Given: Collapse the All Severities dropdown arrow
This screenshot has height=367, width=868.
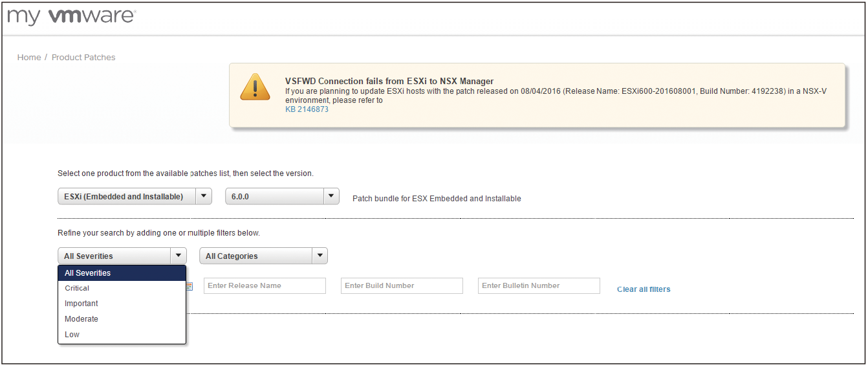Looking at the screenshot, I should 179,256.
